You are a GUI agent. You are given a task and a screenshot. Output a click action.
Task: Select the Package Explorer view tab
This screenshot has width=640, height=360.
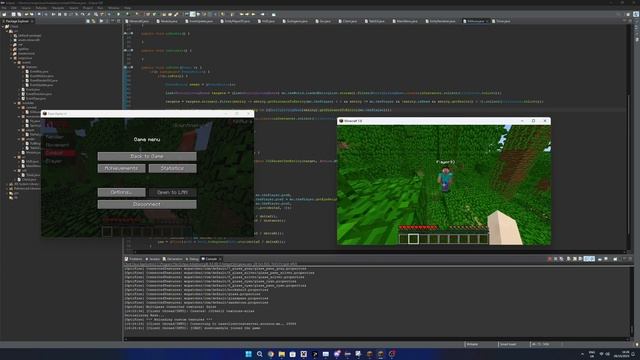pos(16,21)
